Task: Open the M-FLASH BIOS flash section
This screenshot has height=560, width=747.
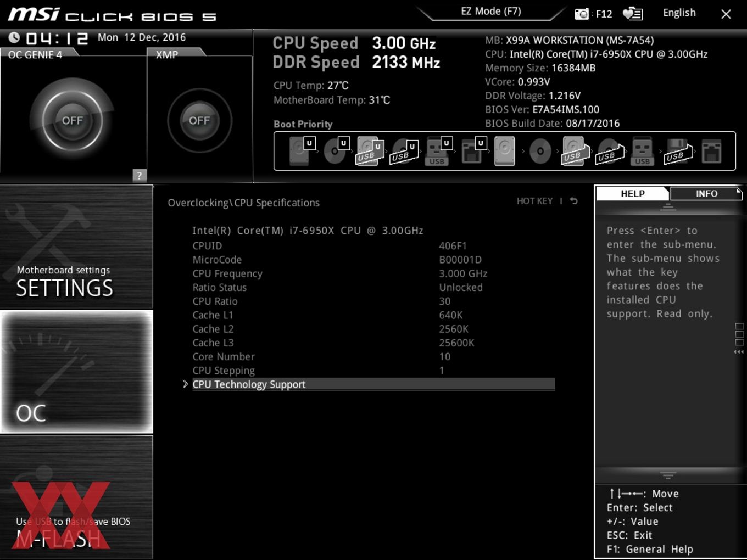Action: coord(76,497)
